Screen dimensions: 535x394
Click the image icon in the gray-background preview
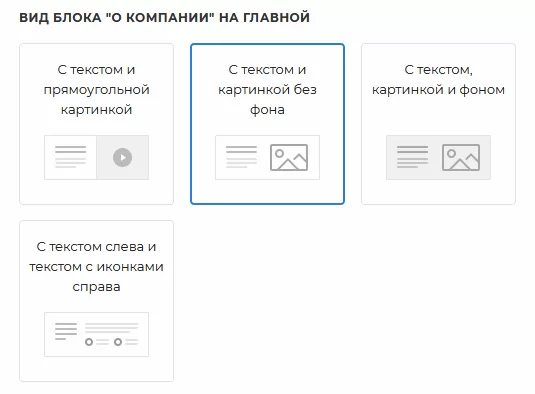tap(461, 157)
